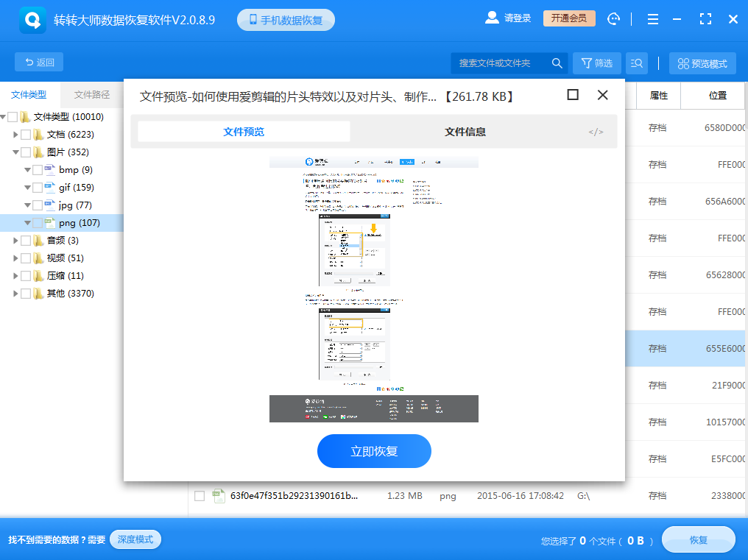Tick the checkbox for file 63f0e47f351b29231390161b
The height and width of the screenshot is (560, 748).
point(199,496)
